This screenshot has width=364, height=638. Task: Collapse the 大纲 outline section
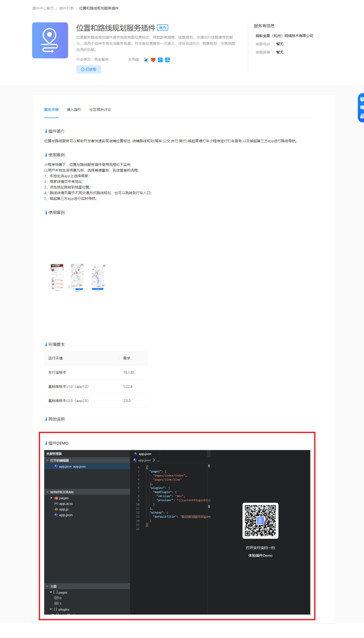[47, 586]
